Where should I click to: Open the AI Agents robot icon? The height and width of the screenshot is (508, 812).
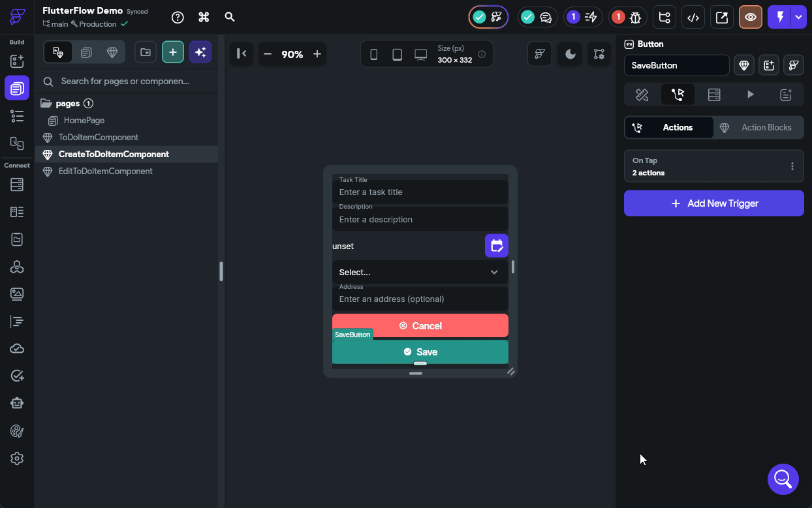(x=17, y=404)
